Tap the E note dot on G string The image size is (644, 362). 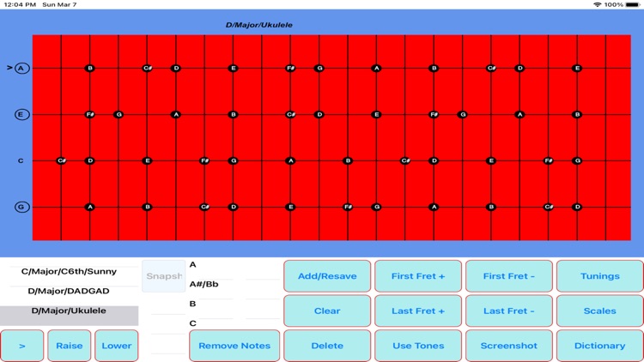(290, 207)
